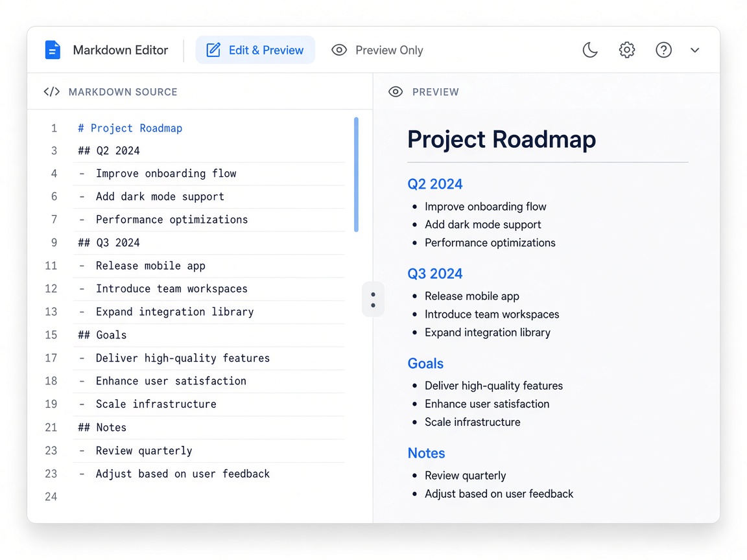Click preview bullet 'Deliver high-quality features'

pyautogui.click(x=493, y=386)
